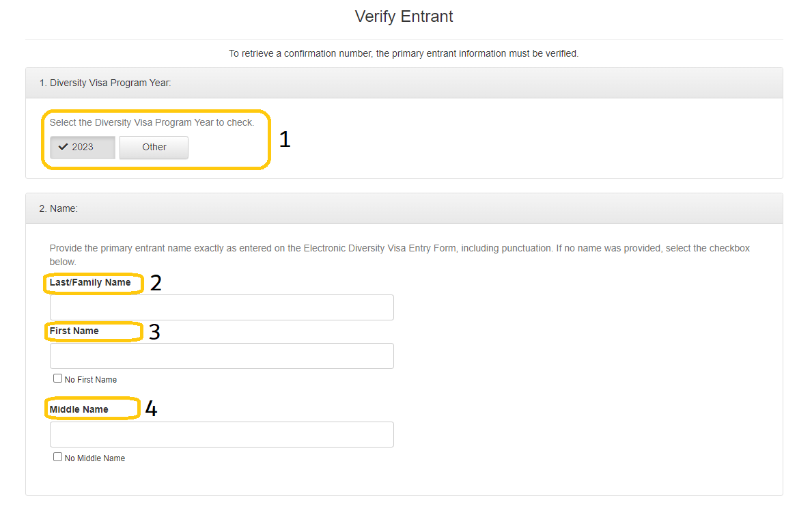Click the Last/Family Name bold label
The width and height of the screenshot is (812, 509).
(90, 282)
